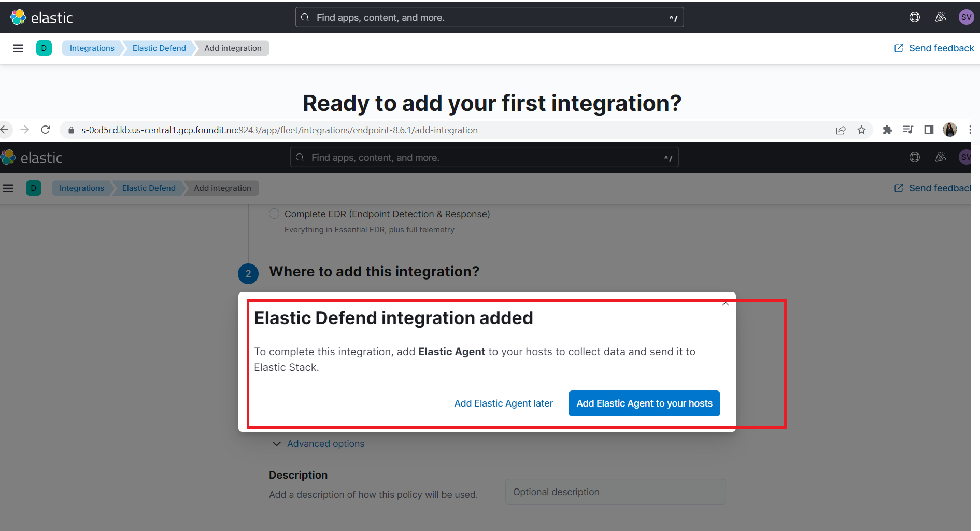This screenshot has height=531, width=980.
Task: Click lower page hamburger menu icon
Action: tap(8, 188)
